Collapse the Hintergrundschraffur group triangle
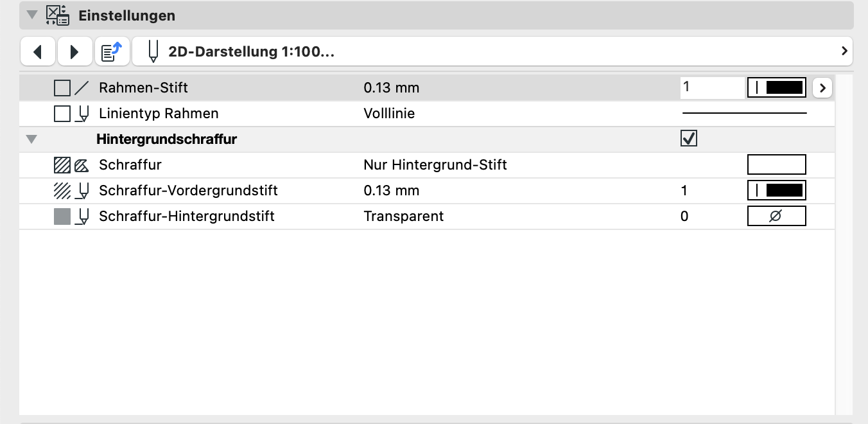The height and width of the screenshot is (424, 868). 32,139
